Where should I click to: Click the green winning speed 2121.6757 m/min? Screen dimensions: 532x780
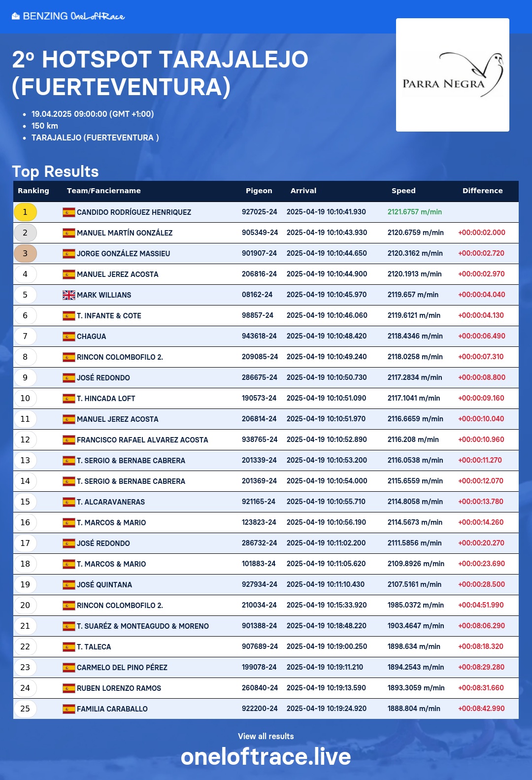click(x=415, y=212)
